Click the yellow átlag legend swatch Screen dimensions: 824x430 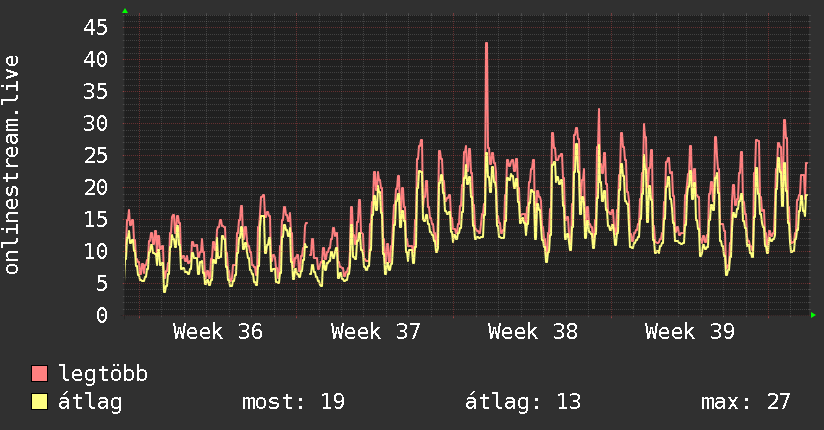[x=39, y=402]
